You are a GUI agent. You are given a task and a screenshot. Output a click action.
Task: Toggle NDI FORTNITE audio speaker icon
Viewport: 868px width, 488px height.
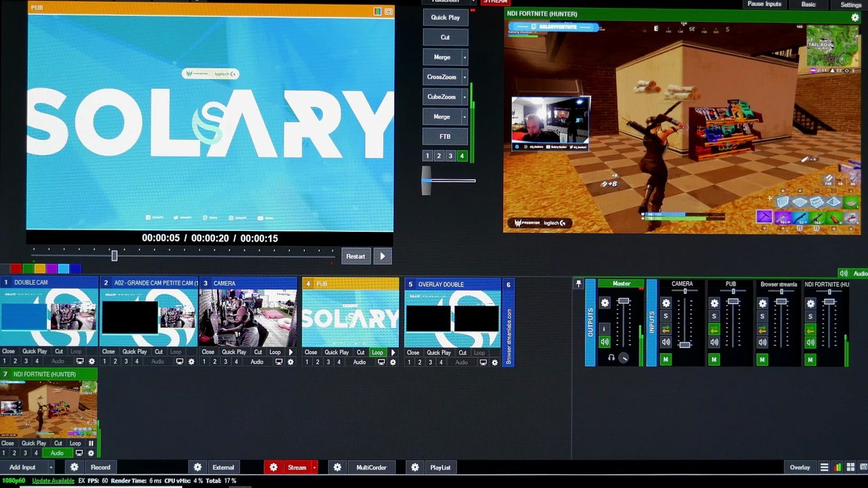tap(810, 342)
